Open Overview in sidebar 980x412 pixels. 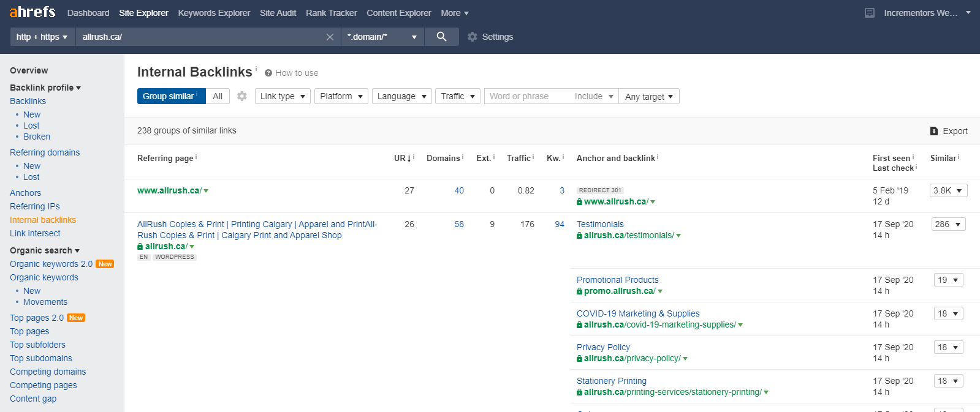click(x=29, y=70)
